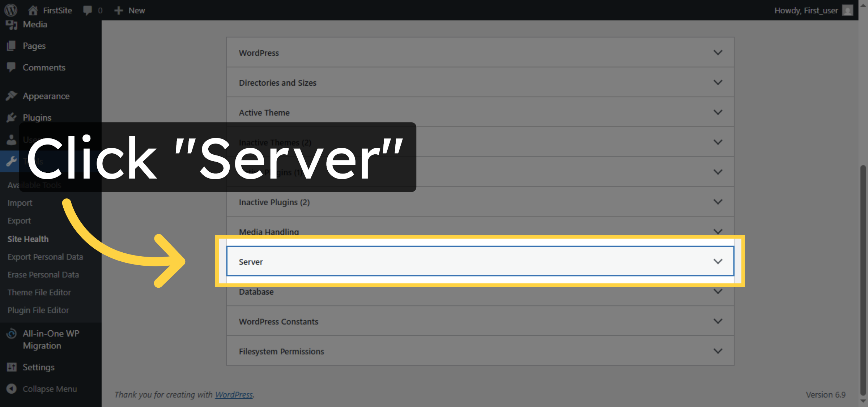
Task: Click the Appearance brush icon
Action: click(x=12, y=96)
